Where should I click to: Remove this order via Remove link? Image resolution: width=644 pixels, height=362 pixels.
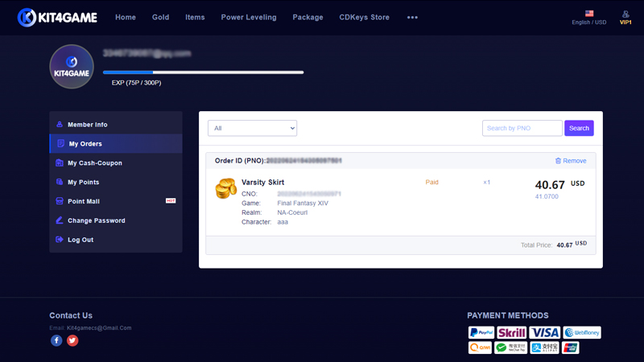pos(575,161)
